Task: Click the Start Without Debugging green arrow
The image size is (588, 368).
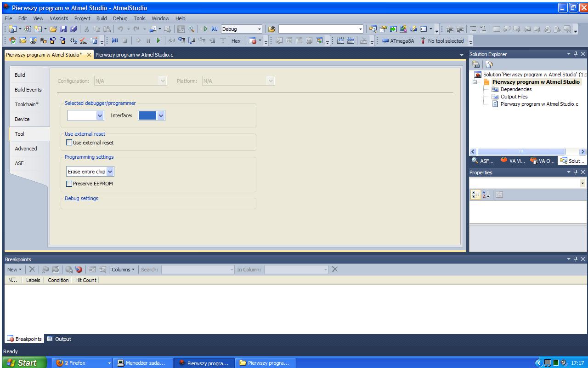Action: (204, 29)
